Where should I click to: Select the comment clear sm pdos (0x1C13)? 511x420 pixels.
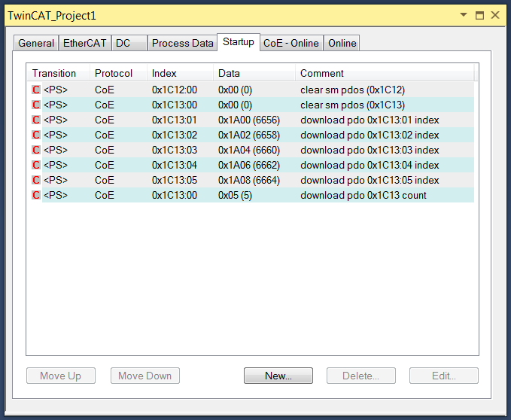353,105
